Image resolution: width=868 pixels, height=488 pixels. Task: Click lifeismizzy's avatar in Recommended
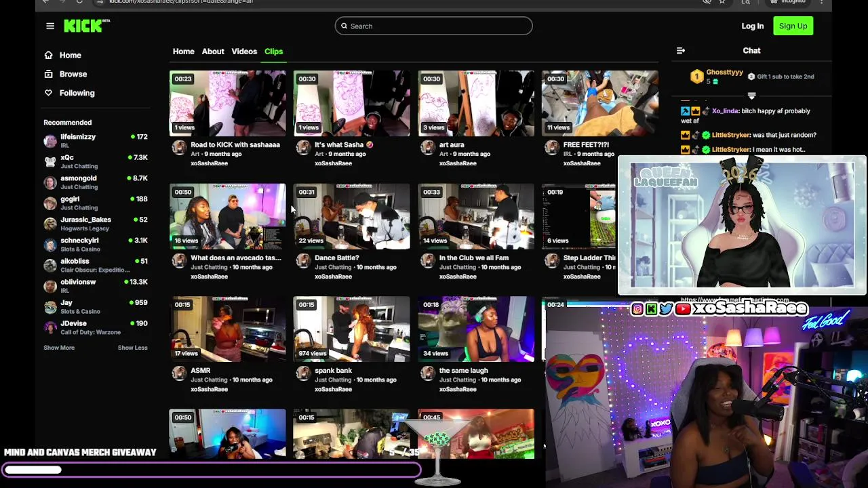point(50,141)
